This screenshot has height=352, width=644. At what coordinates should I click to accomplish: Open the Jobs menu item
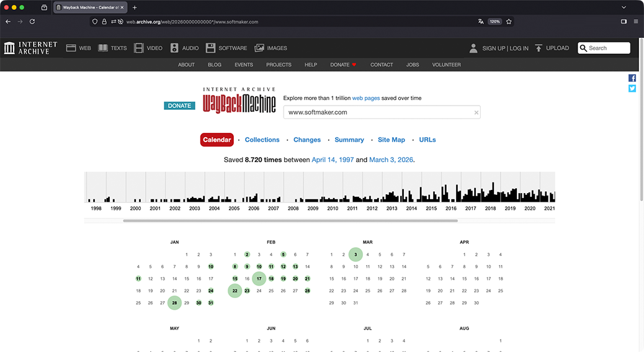pyautogui.click(x=413, y=65)
